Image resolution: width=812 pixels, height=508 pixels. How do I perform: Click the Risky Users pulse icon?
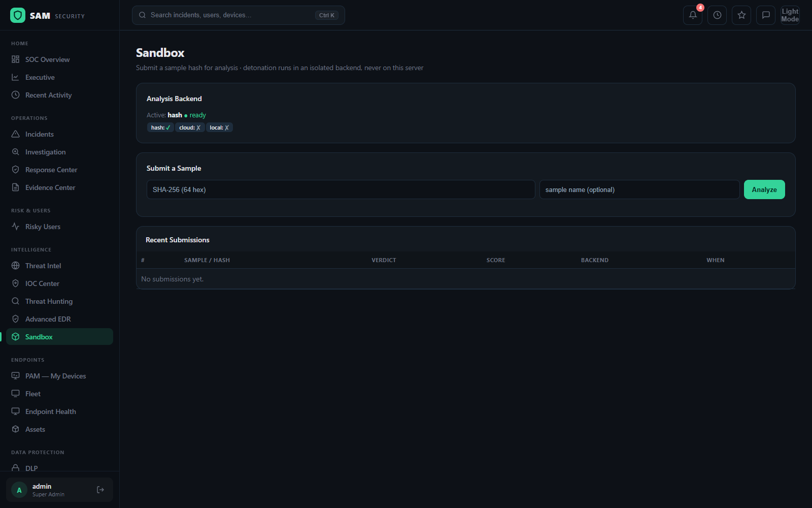click(16, 227)
